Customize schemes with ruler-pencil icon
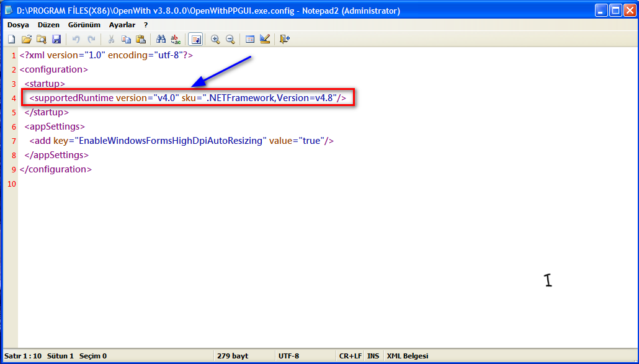The image size is (639, 364). coord(265,39)
